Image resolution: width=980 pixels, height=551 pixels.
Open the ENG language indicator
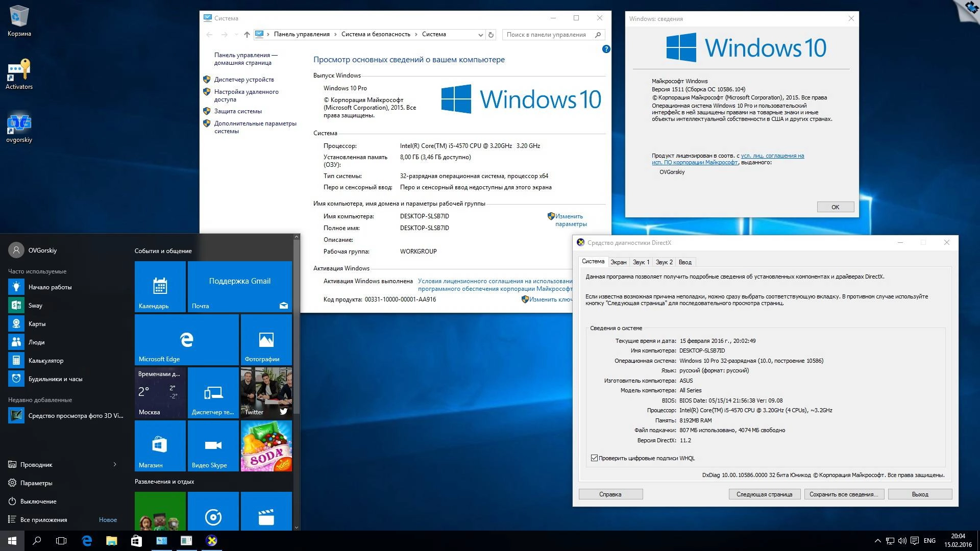[x=929, y=541]
